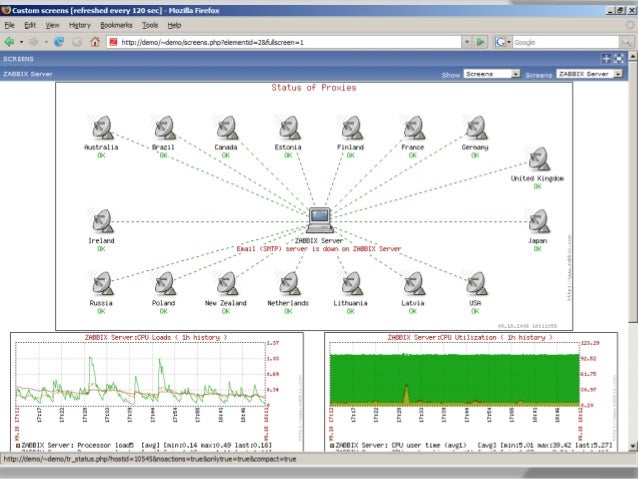Open the Estonia proxy dish icon
Viewport: 638px width, 479px height.
click(x=289, y=128)
